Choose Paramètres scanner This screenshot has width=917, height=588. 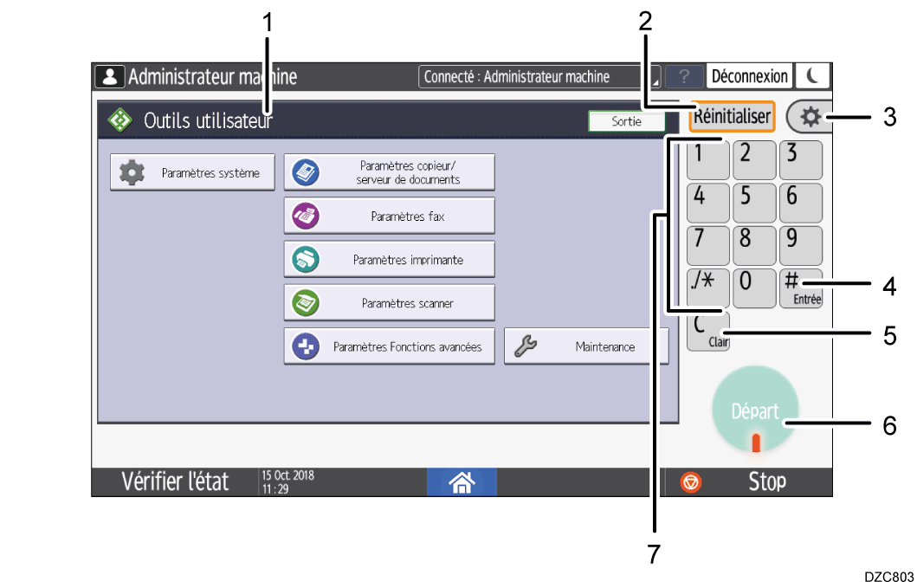coord(389,303)
